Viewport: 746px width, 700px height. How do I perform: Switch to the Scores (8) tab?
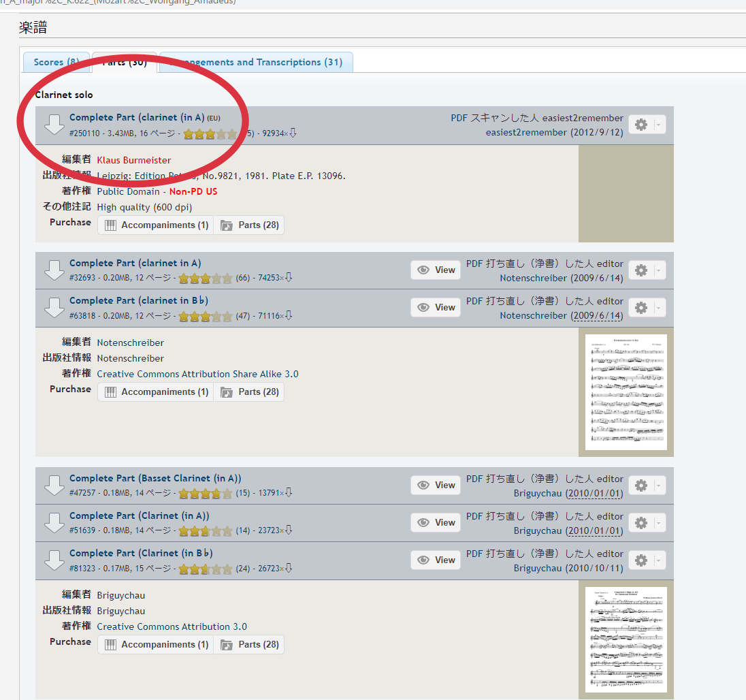pos(56,62)
